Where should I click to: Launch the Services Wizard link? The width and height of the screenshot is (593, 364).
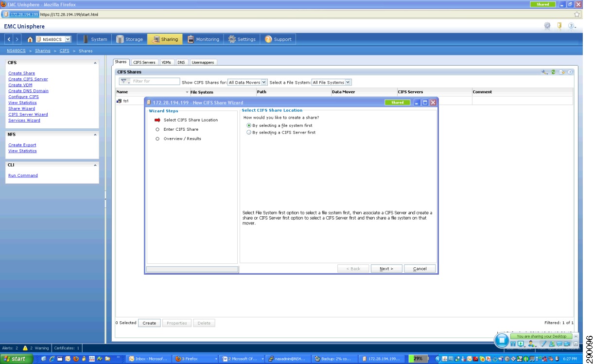click(24, 121)
